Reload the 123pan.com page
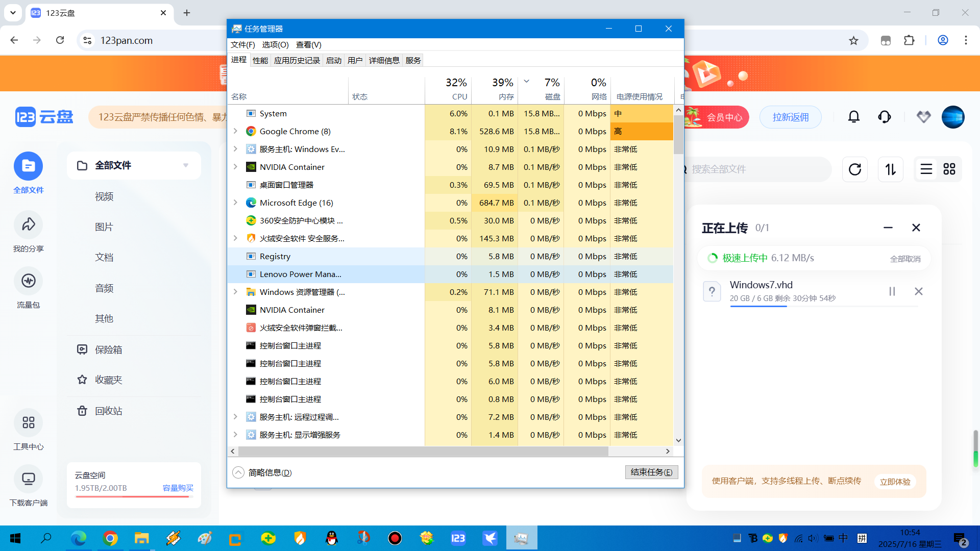Viewport: 980px width, 551px height. (x=60, y=40)
